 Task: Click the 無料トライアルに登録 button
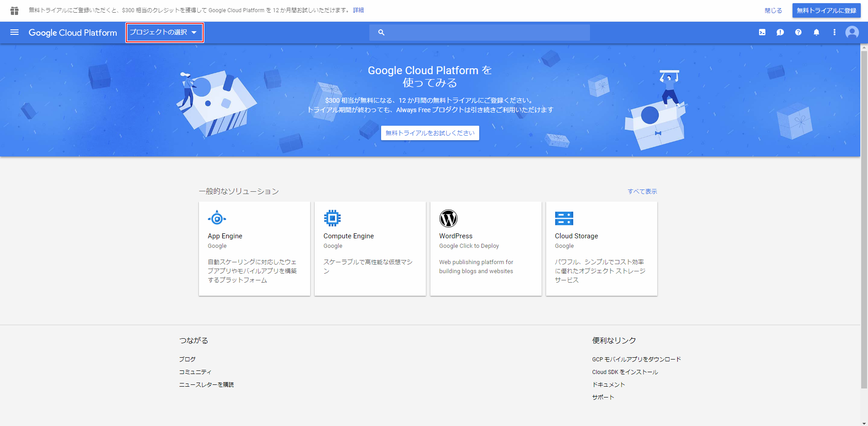coord(826,10)
